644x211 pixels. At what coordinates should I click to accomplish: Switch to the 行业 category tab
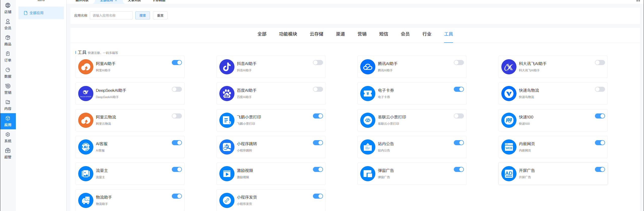click(x=427, y=34)
